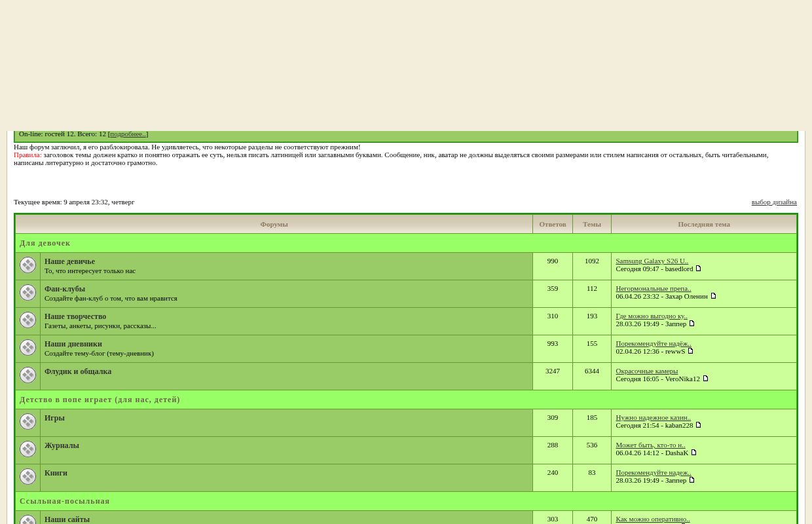Click the forum status icon beside Фан-клубы
812x524 pixels.
(28, 292)
